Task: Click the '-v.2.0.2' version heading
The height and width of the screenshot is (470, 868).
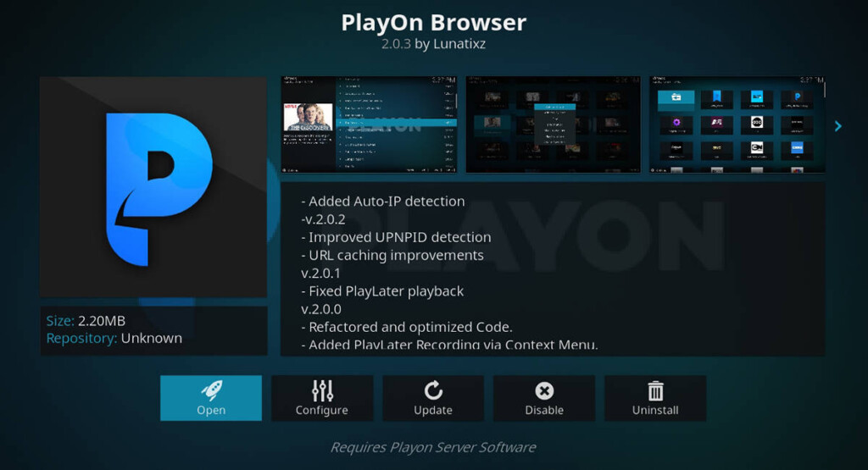Action: [323, 219]
